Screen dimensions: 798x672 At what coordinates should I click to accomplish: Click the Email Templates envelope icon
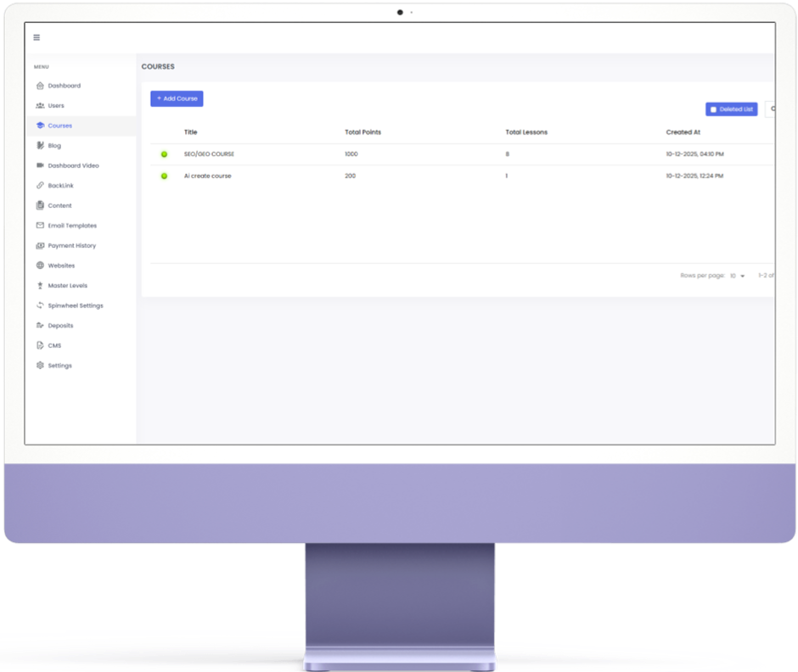(x=40, y=226)
